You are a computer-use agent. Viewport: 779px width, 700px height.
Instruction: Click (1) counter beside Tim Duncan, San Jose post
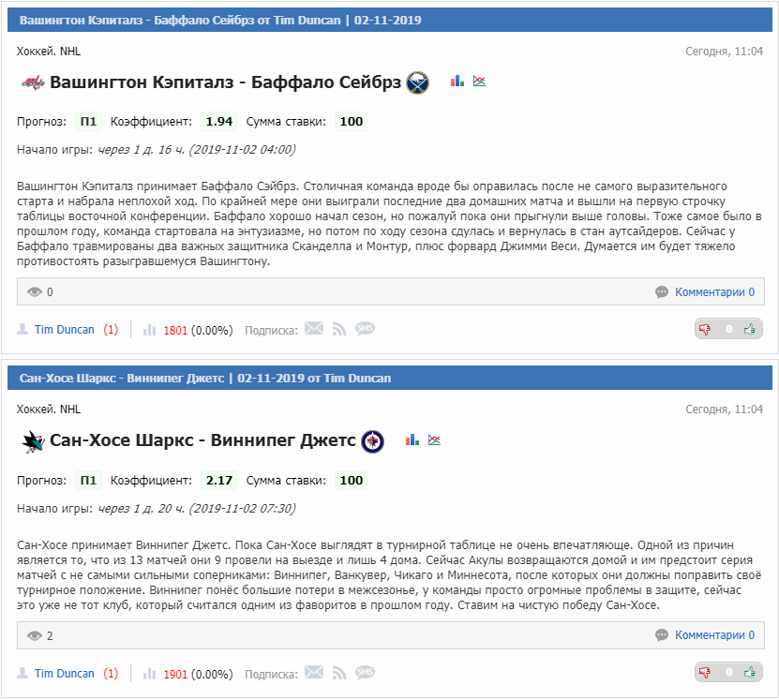pos(111,674)
